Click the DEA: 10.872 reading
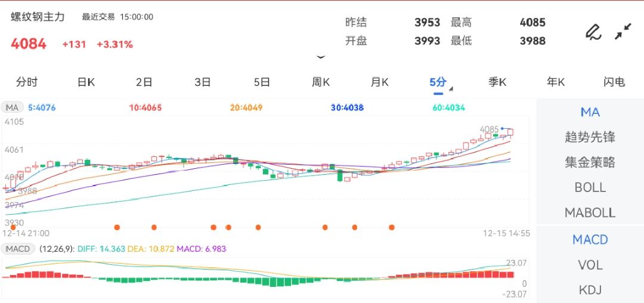Image resolution: width=644 pixels, height=303 pixels. [x=151, y=249]
